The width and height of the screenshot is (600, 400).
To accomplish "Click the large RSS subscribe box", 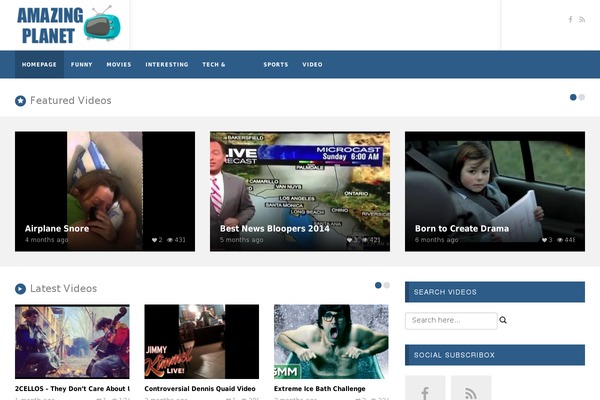I will point(471,388).
